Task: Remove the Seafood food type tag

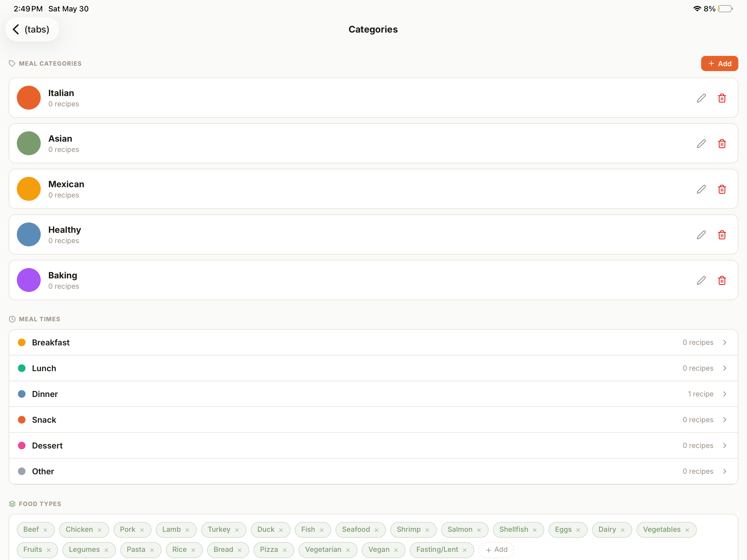Action: 376,530
